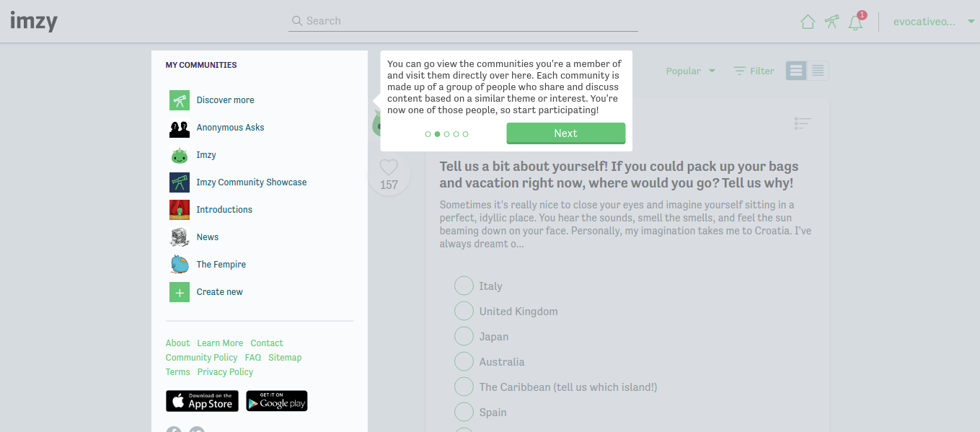Select the Japan poll option
The height and width of the screenshot is (432, 980).
[x=464, y=337]
